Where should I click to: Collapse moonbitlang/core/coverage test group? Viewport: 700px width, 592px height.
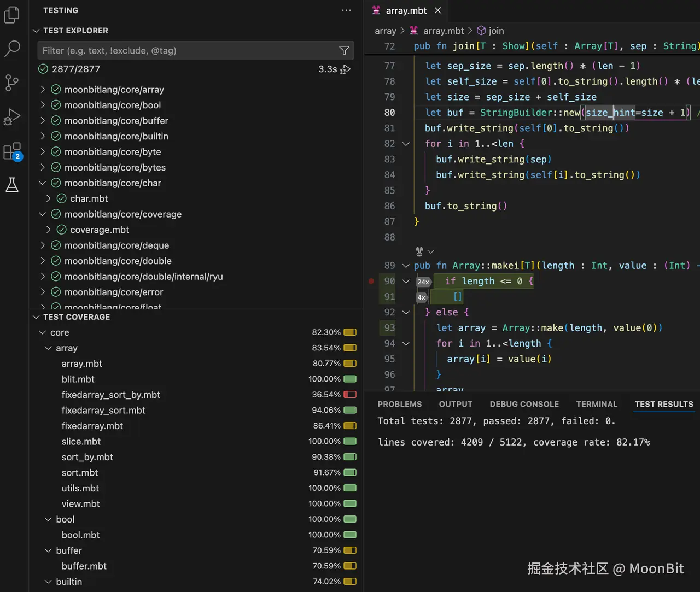tap(43, 214)
